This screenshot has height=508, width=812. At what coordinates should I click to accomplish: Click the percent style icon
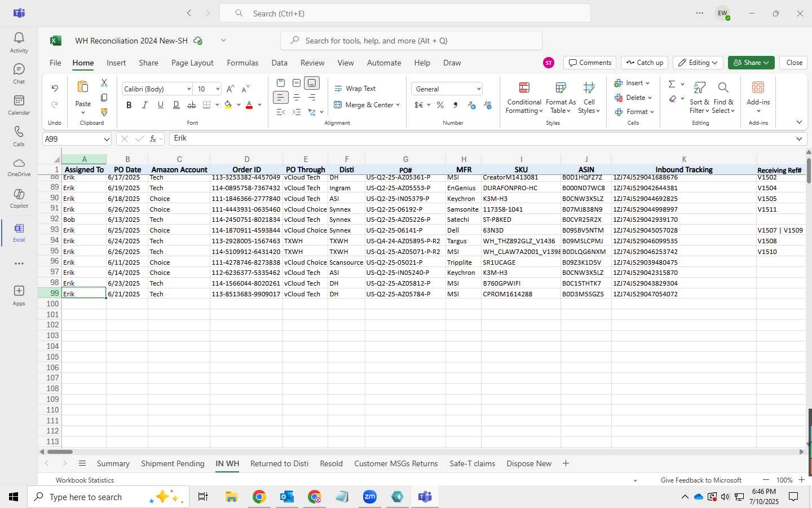[x=440, y=105]
